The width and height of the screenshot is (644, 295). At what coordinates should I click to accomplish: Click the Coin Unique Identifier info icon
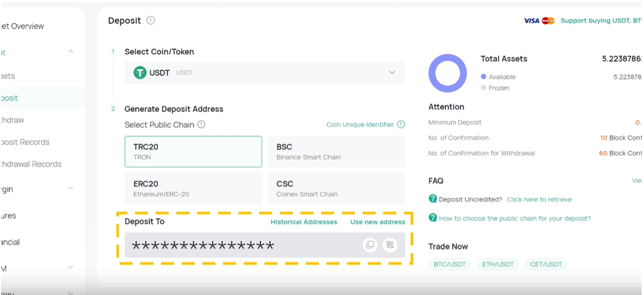coord(401,124)
